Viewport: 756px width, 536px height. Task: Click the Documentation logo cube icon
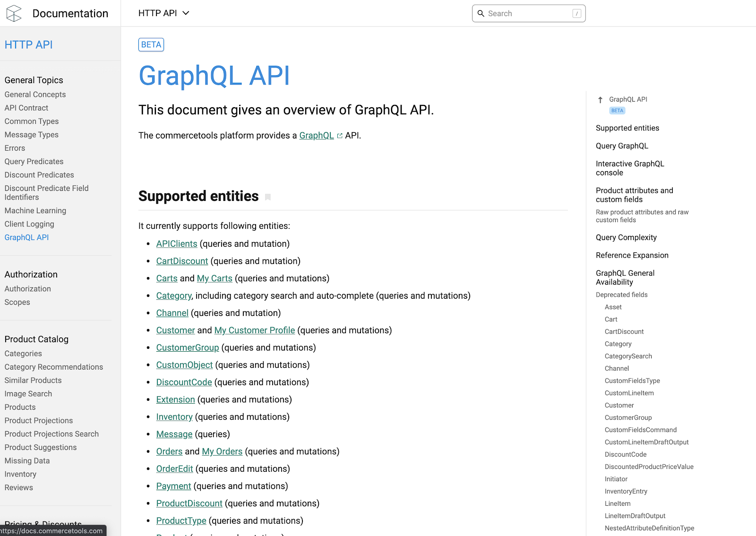pyautogui.click(x=14, y=13)
